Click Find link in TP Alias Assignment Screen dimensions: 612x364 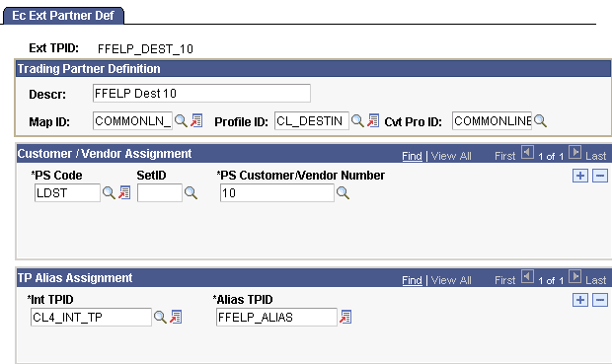click(x=412, y=280)
